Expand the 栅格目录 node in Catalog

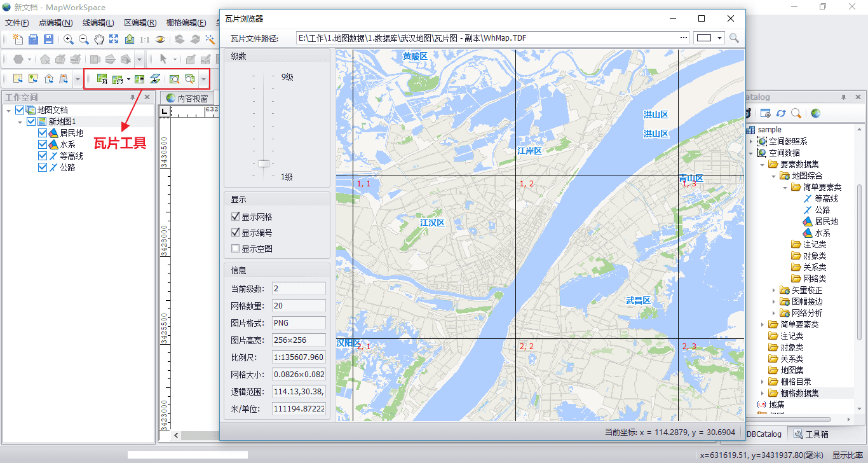[x=763, y=382]
